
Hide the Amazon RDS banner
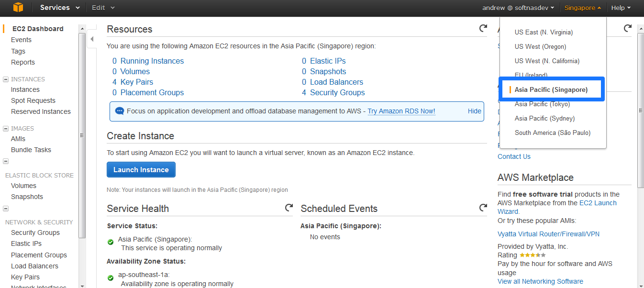[x=474, y=111]
